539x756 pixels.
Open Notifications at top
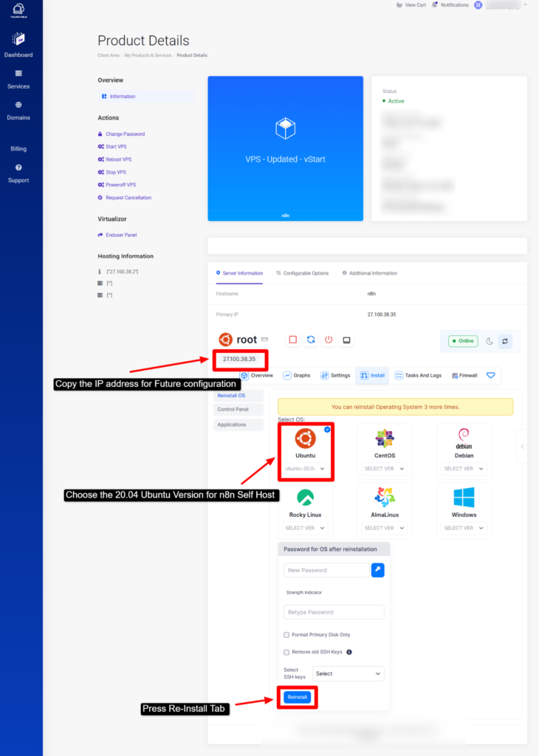tap(450, 5)
